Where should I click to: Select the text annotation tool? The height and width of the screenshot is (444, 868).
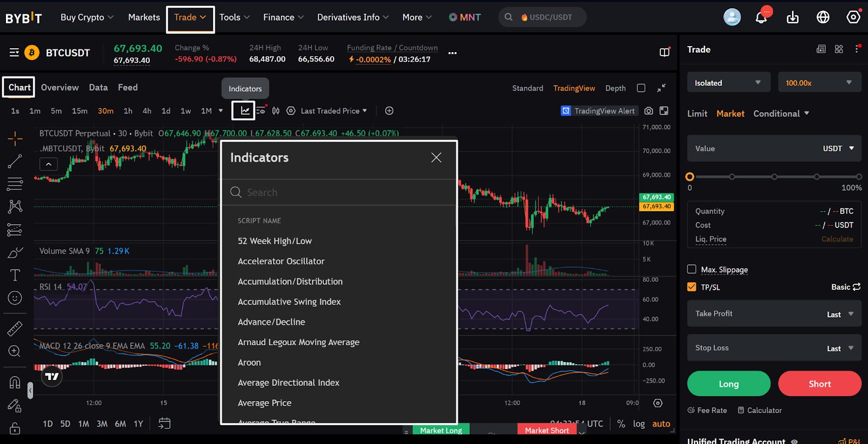(15, 275)
